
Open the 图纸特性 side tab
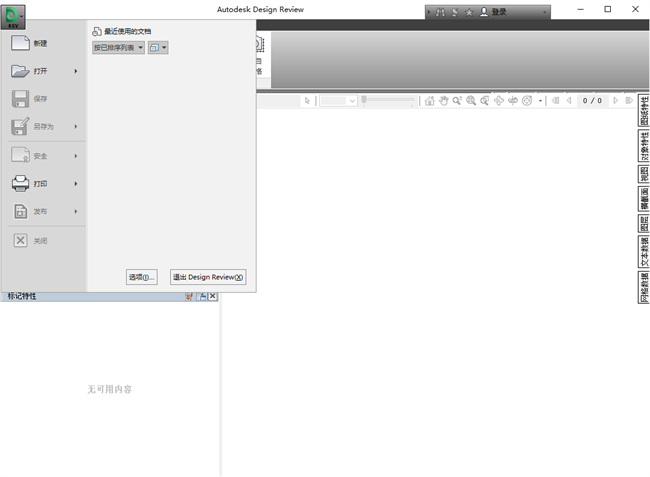click(644, 110)
